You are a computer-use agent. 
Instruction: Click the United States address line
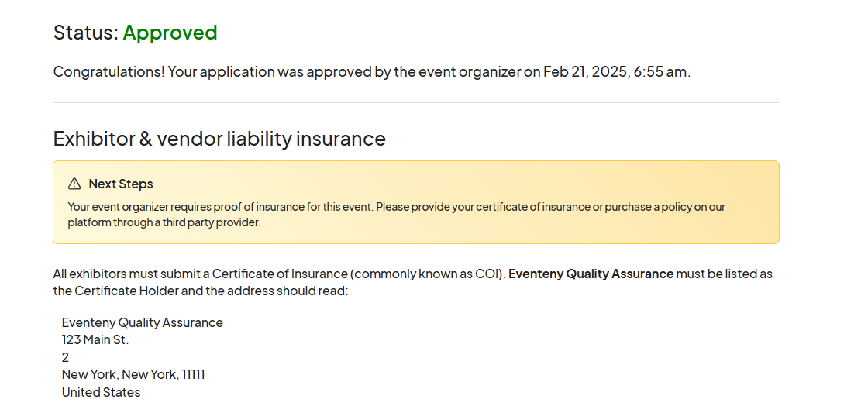click(x=102, y=393)
